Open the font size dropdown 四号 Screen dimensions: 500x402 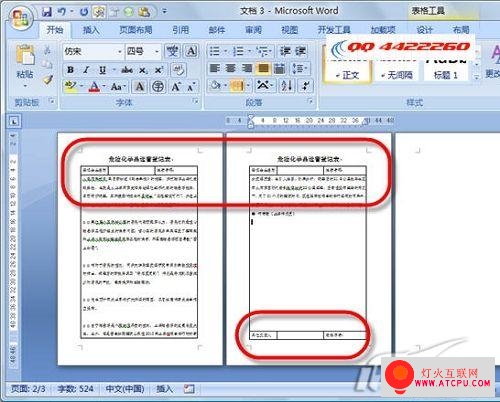coord(143,51)
